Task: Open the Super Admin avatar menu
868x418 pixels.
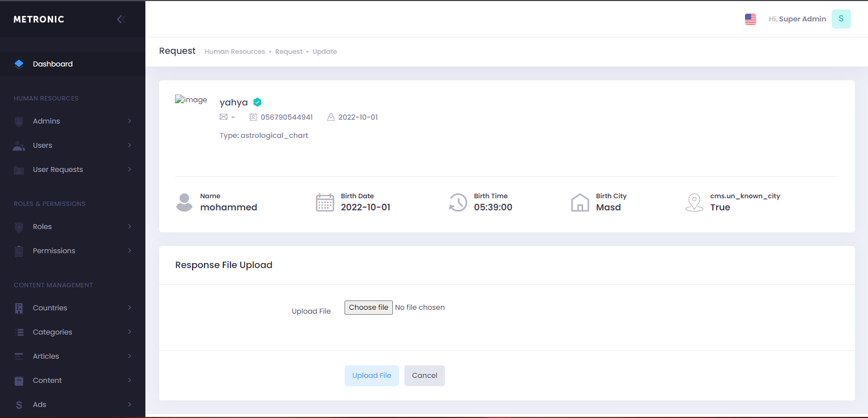Action: tap(841, 19)
